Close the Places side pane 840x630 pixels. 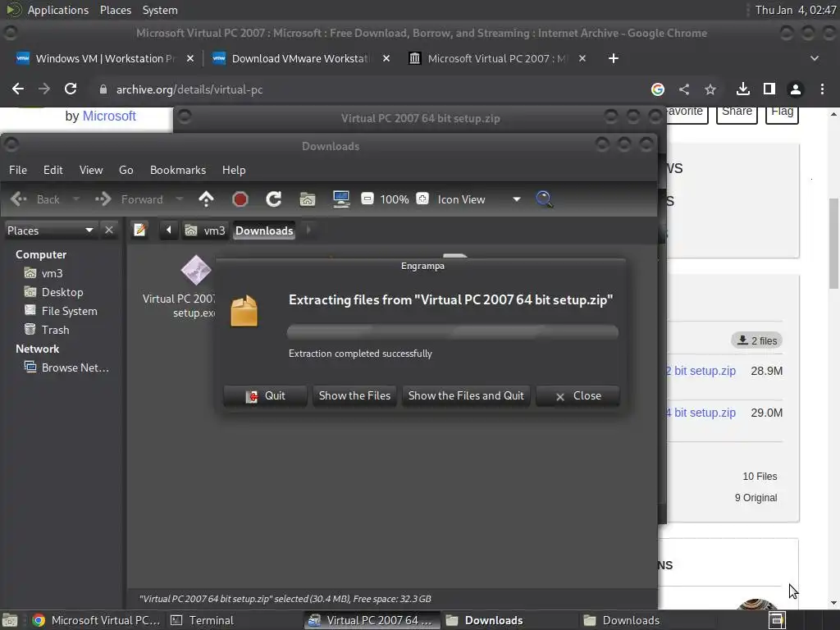109,231
